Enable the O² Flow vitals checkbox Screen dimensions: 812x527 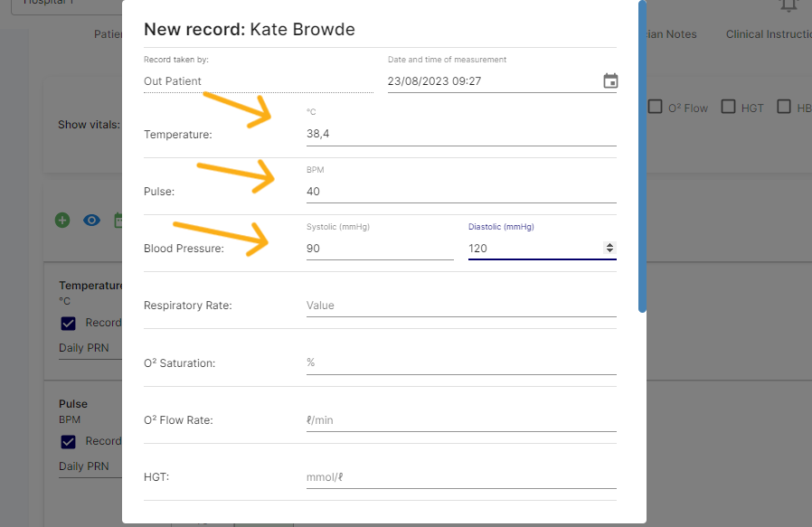(656, 107)
